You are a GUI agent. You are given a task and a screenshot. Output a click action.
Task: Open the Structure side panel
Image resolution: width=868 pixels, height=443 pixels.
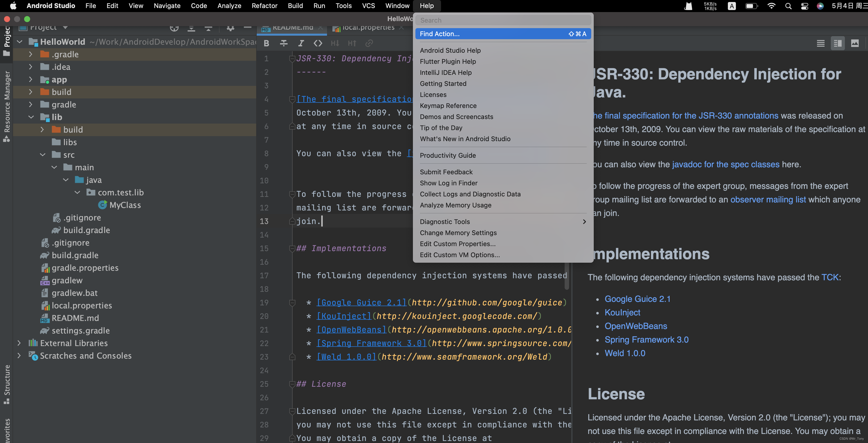point(6,384)
